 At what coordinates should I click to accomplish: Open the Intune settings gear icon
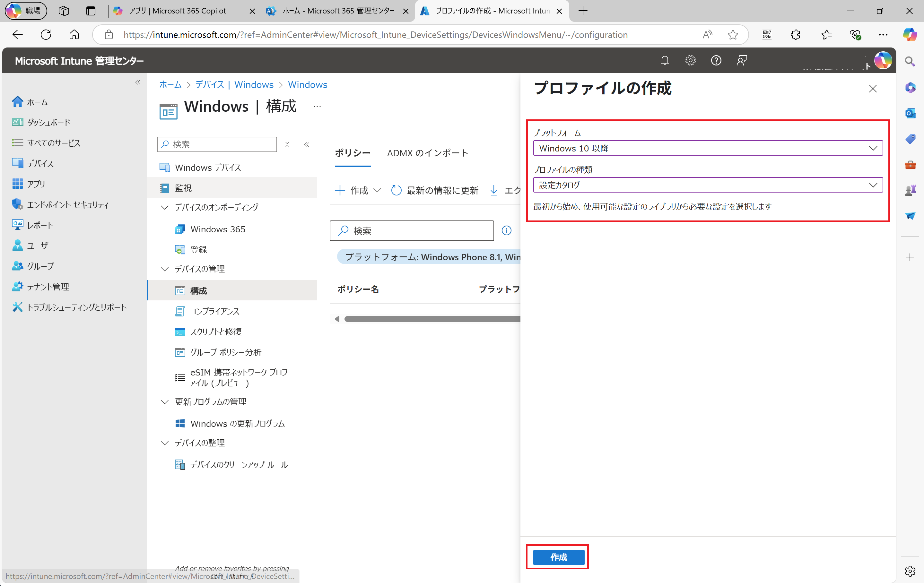coord(690,60)
